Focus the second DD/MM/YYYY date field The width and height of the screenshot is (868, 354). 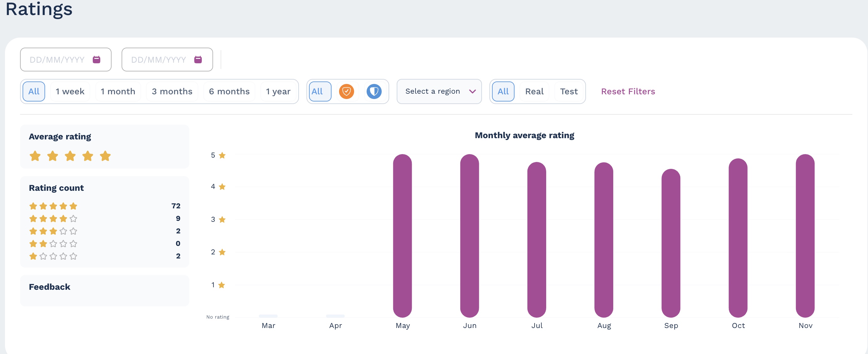tap(167, 60)
